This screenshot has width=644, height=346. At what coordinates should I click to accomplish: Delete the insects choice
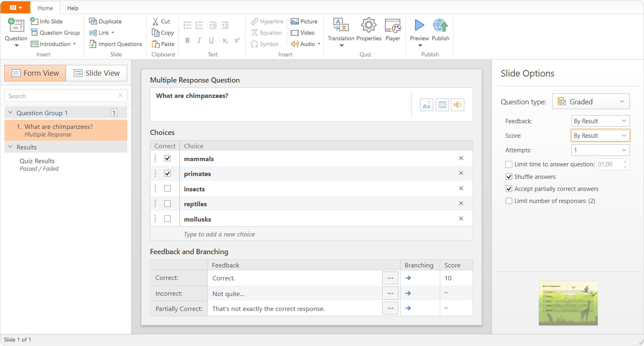461,189
